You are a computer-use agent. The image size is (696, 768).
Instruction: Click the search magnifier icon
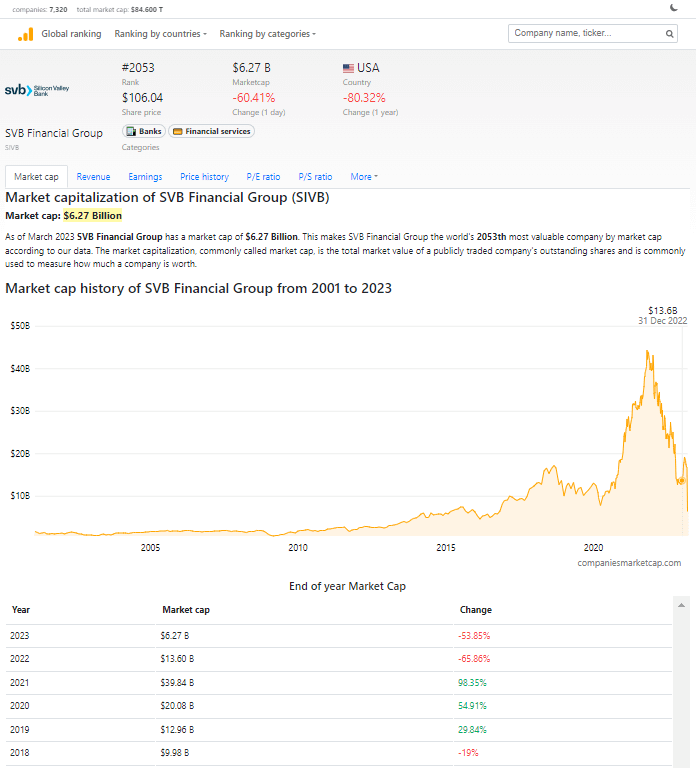pyautogui.click(x=670, y=34)
